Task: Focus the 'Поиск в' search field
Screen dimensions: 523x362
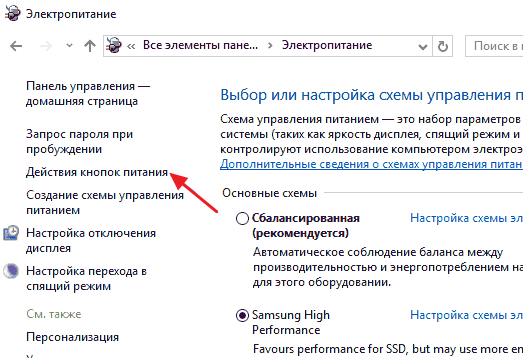Action: 494,46
